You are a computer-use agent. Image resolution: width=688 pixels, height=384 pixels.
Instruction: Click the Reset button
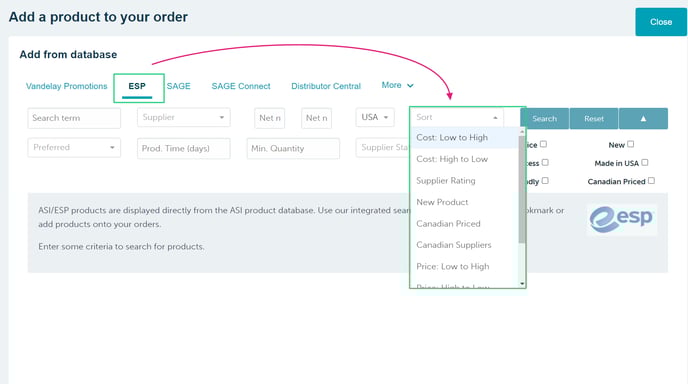pos(594,118)
